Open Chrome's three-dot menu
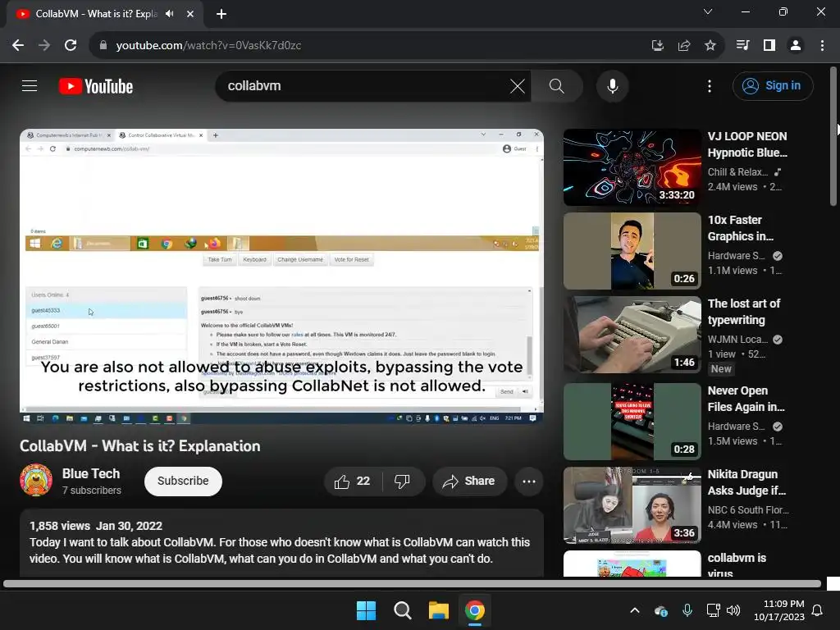Screen dimensions: 840x630 click(822, 46)
